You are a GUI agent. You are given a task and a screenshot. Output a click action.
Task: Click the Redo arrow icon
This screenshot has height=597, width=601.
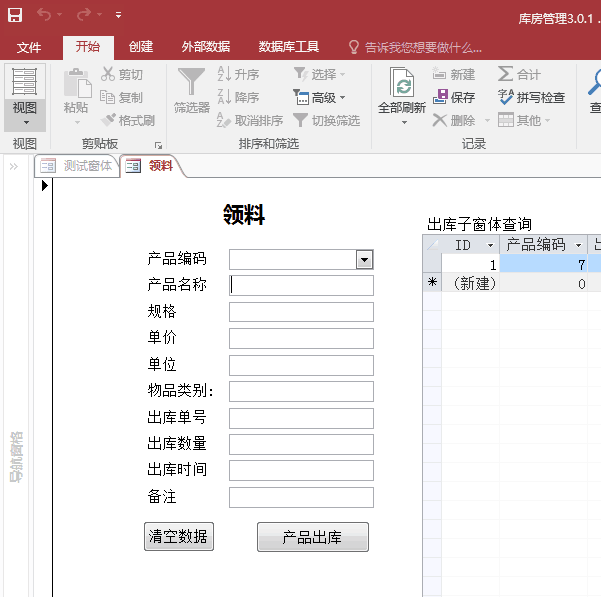click(84, 15)
